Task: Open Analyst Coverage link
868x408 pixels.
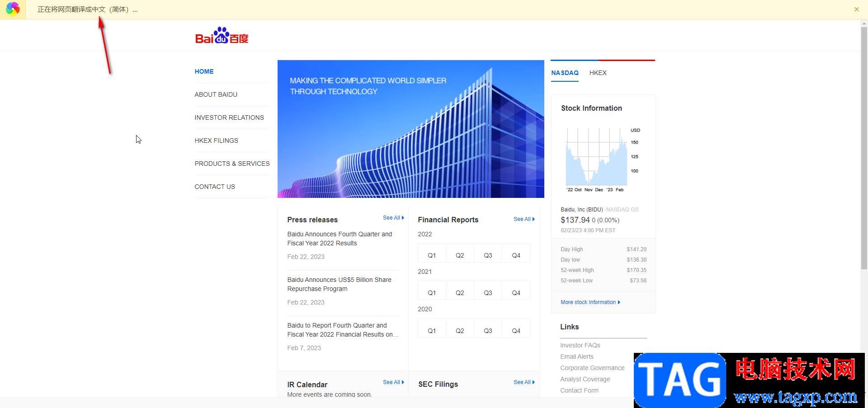Action: 585,379
